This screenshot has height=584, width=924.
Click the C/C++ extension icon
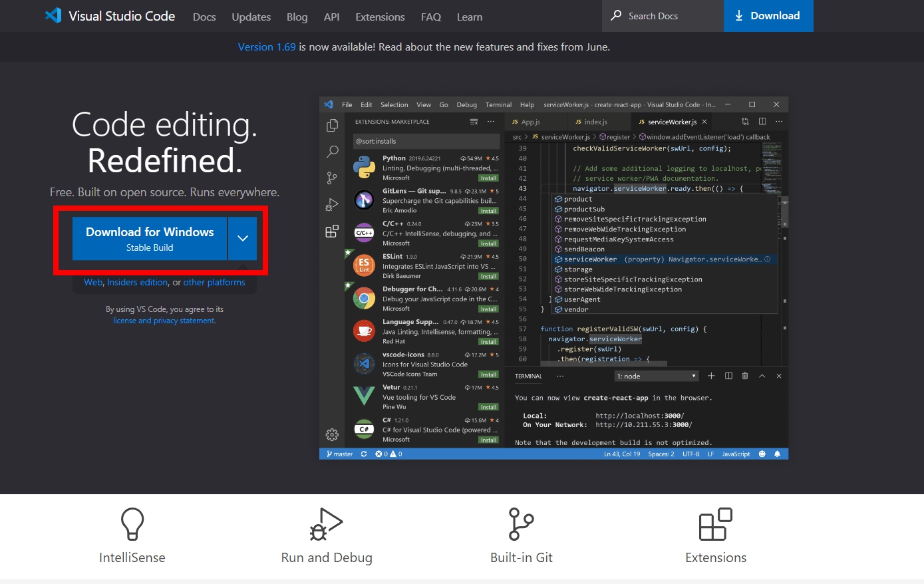click(364, 233)
